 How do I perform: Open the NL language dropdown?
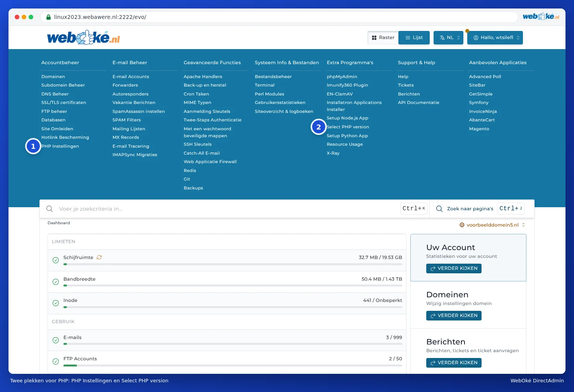coord(448,38)
